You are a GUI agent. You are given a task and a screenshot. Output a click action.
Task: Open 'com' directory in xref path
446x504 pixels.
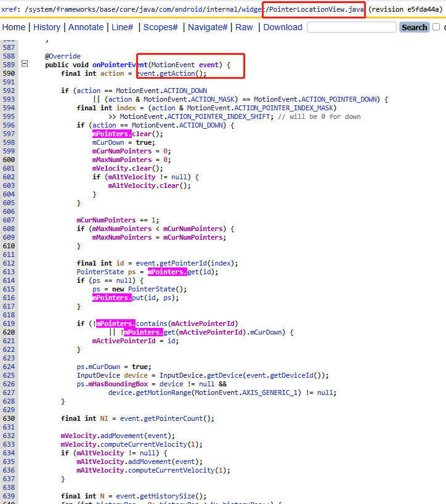(164, 9)
